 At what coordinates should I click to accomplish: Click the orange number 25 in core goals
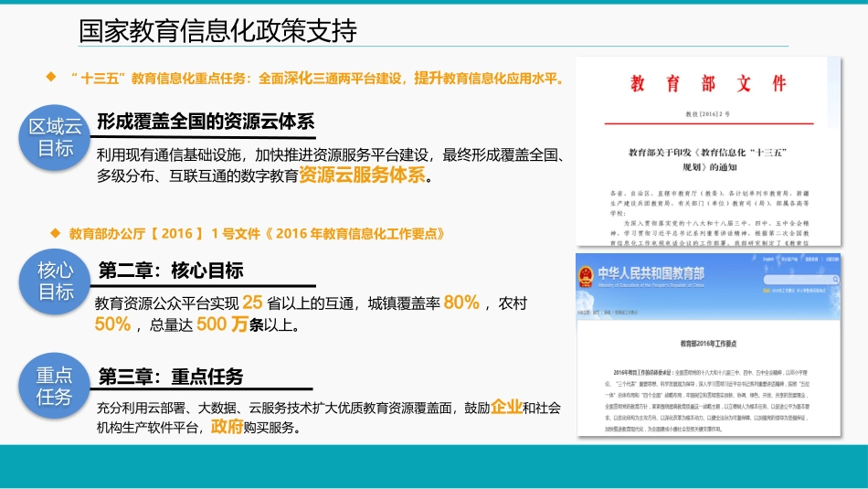pos(252,302)
